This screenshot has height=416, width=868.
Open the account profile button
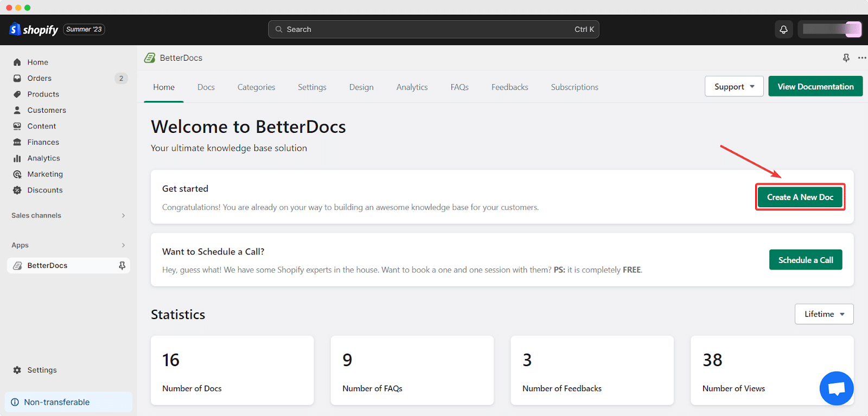tap(829, 29)
